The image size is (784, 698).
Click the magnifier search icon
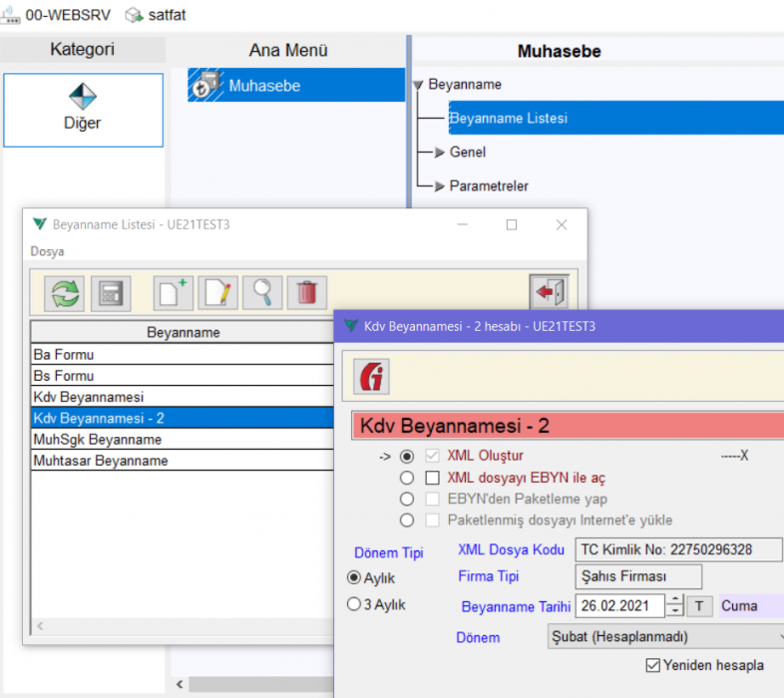(x=262, y=293)
